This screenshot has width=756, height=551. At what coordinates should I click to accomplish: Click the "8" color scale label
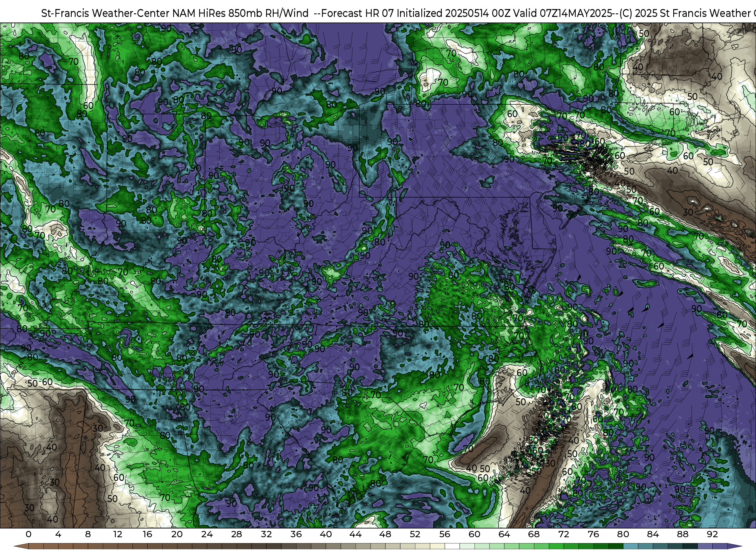pos(88,534)
